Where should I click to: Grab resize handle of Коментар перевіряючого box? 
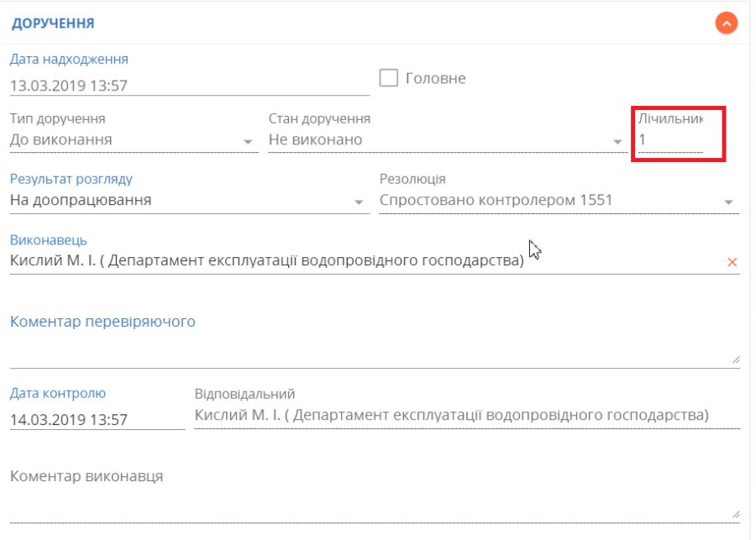735,359
